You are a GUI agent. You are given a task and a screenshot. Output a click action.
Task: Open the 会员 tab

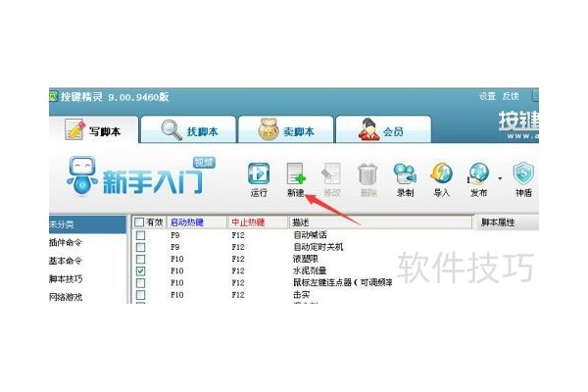(383, 129)
